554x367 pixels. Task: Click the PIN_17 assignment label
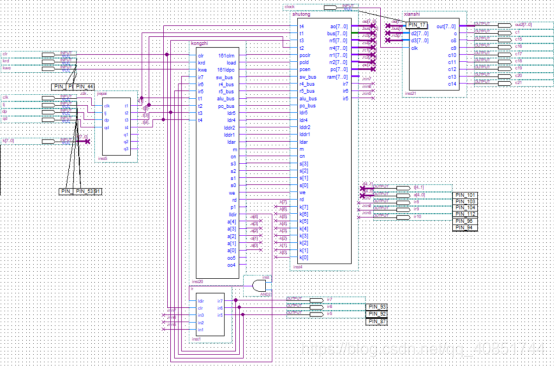click(417, 25)
